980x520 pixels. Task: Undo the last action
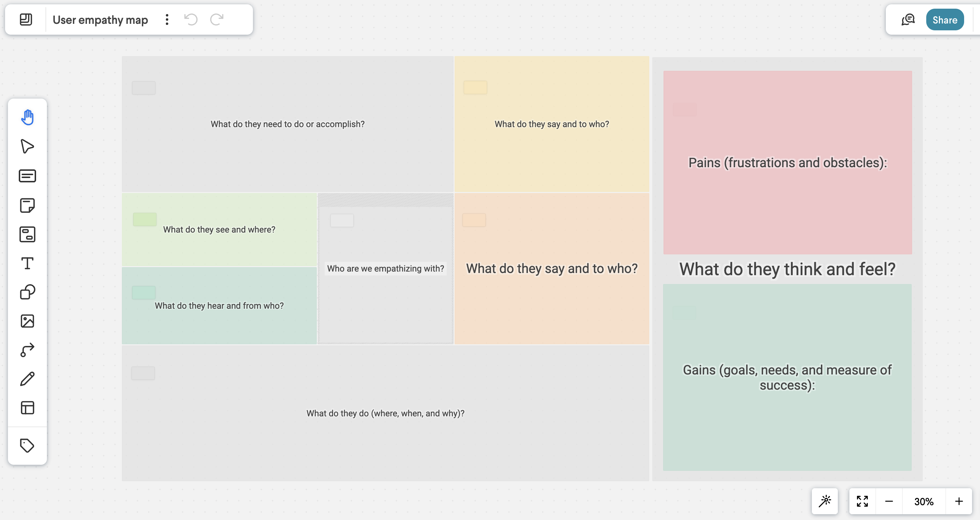(191, 19)
